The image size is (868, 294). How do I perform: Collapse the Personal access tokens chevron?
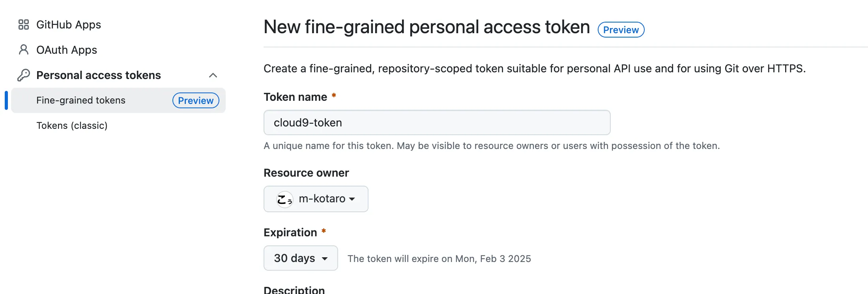click(x=213, y=75)
